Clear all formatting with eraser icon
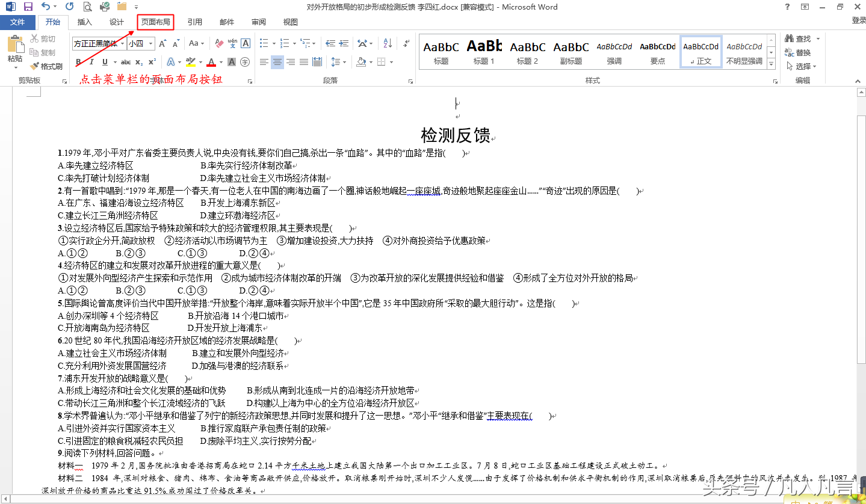This screenshot has height=504, width=866. (x=219, y=43)
